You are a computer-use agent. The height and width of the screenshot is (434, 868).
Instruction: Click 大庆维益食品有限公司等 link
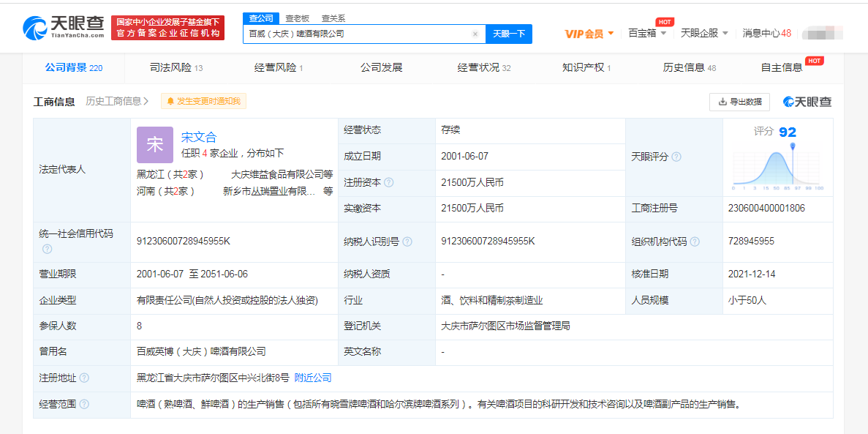pos(282,174)
